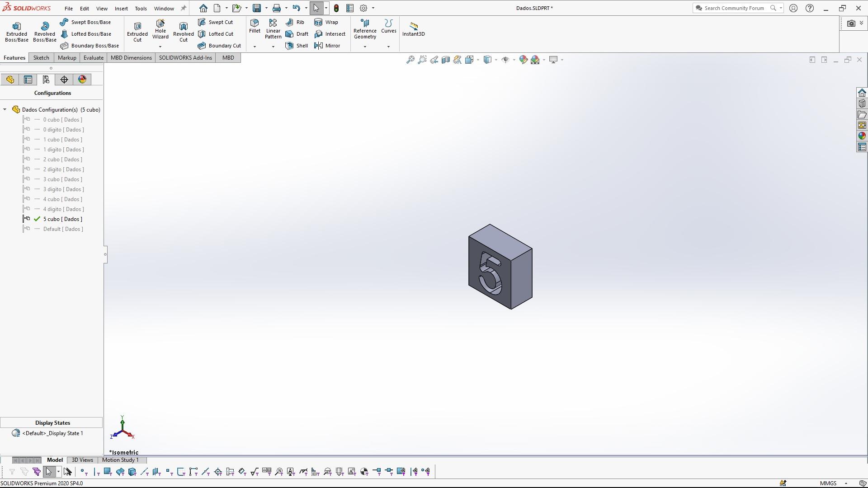868x488 pixels.
Task: Switch to the PropertyManager tab
Action: [x=28, y=80]
